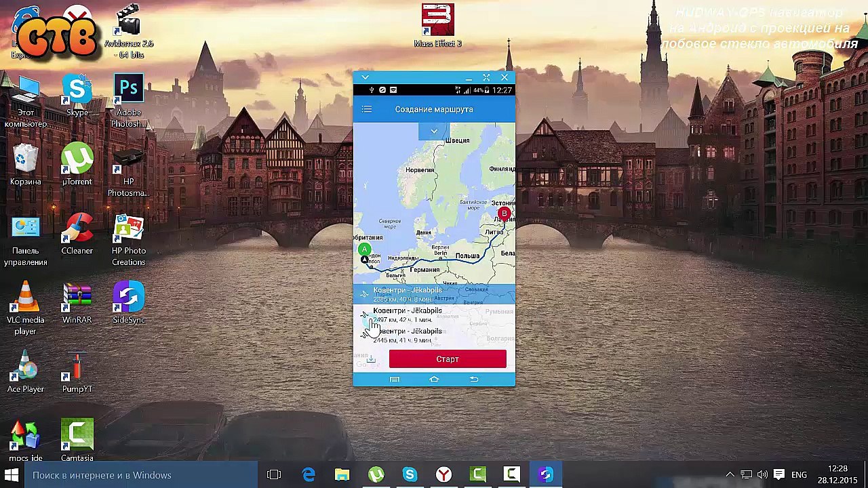This screenshot has height=488, width=868.
Task: Open SideSync window dropdown arrow in title bar
Action: coord(365,78)
